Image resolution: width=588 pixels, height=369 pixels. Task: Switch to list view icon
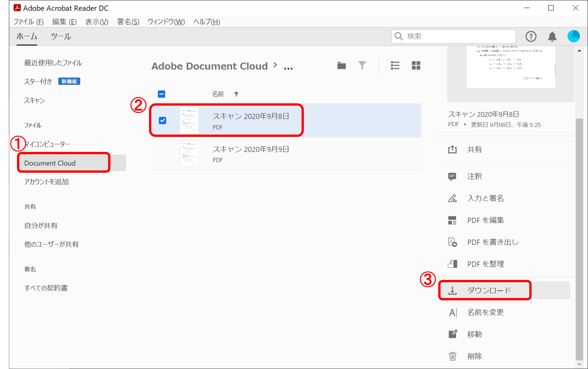pyautogui.click(x=395, y=66)
